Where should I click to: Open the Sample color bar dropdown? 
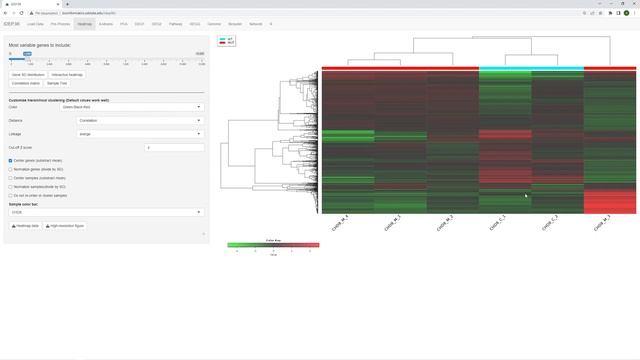(107, 212)
